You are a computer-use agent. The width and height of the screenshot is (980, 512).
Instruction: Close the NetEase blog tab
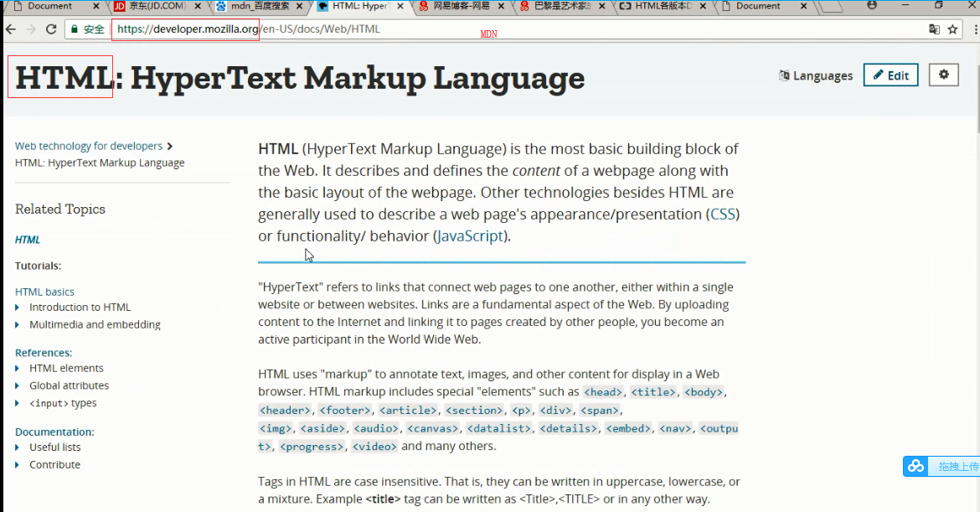click(501, 6)
